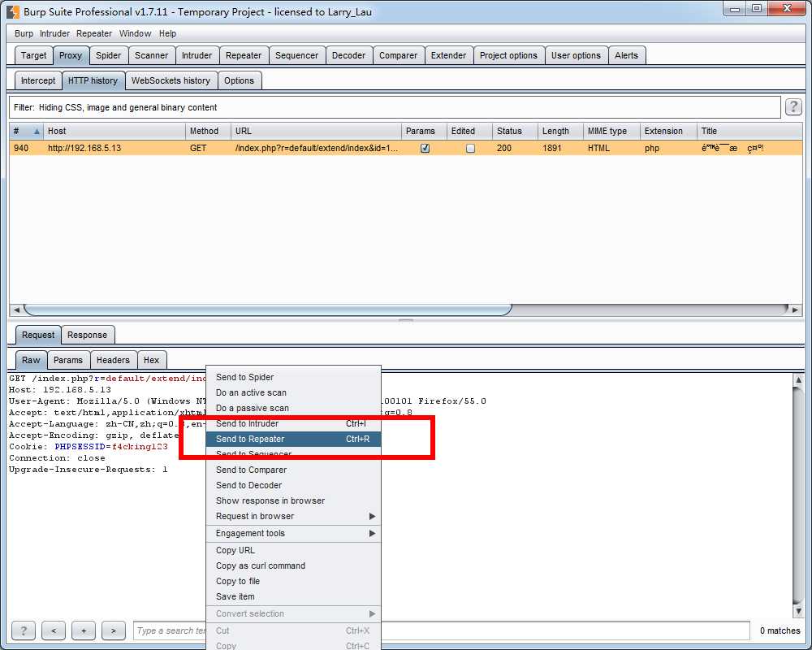Choose Send to Decoder in context menu
Image resolution: width=812 pixels, height=650 pixels.
[x=293, y=485]
